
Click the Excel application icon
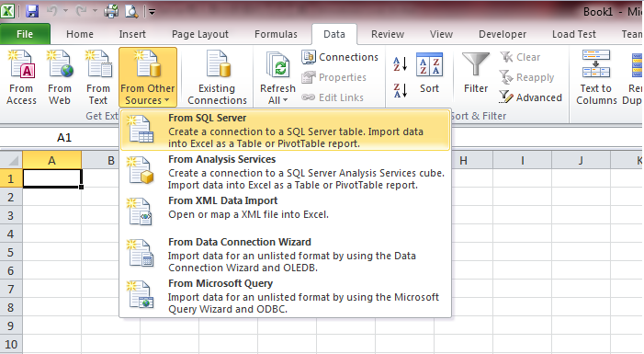(x=7, y=11)
